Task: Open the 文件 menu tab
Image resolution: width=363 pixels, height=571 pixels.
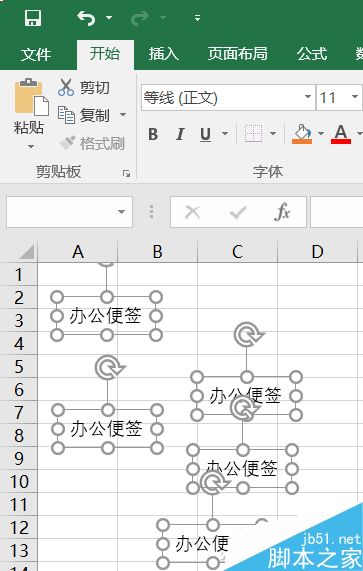Action: (x=36, y=55)
